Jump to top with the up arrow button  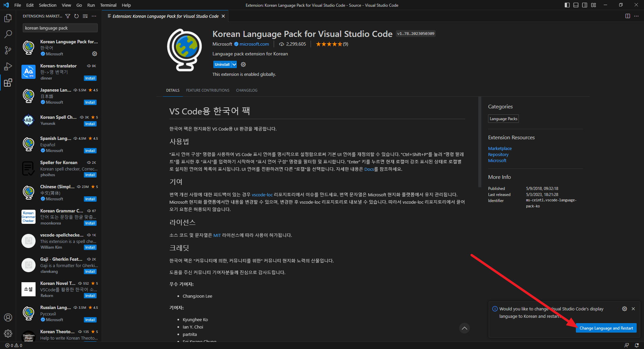(x=465, y=328)
